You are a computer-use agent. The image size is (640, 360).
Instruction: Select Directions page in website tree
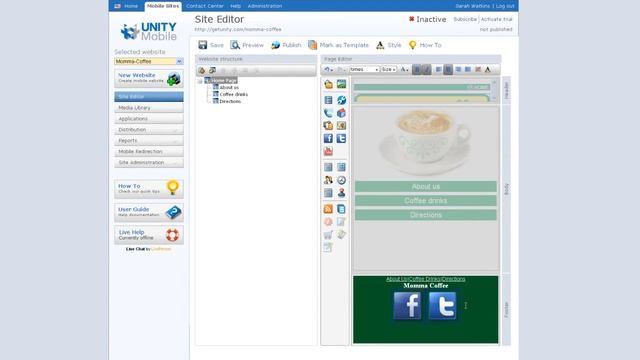(x=230, y=101)
